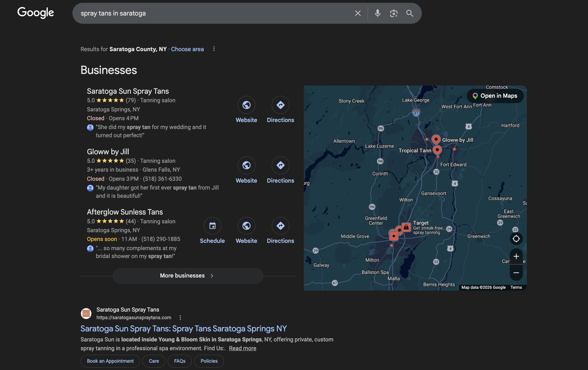Click Corinth label on map
The height and width of the screenshot is (370, 588).
[380, 174]
